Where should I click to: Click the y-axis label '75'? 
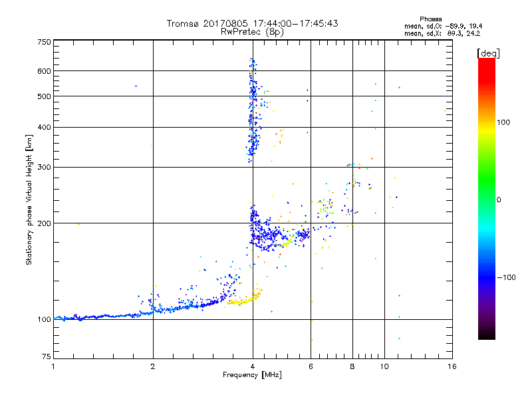click(x=47, y=356)
